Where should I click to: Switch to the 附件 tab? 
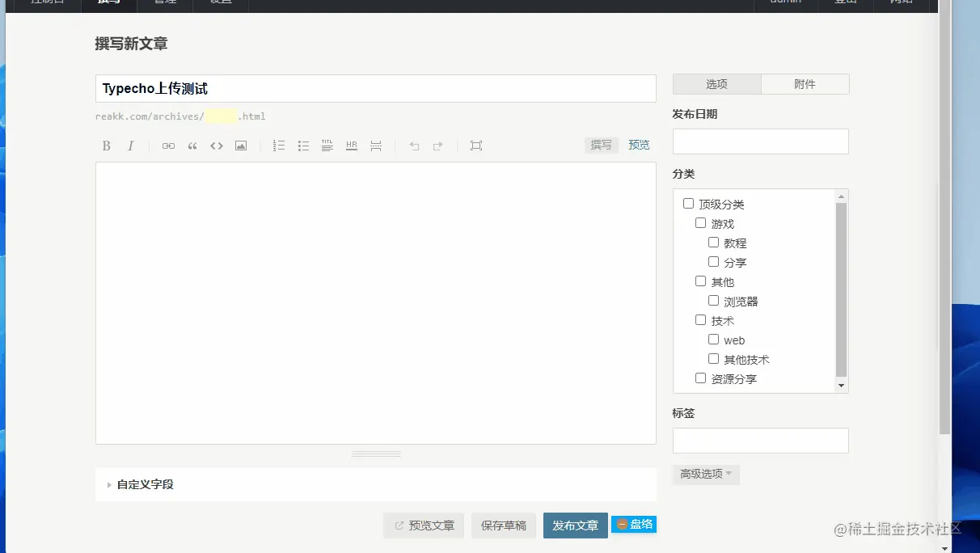[805, 83]
